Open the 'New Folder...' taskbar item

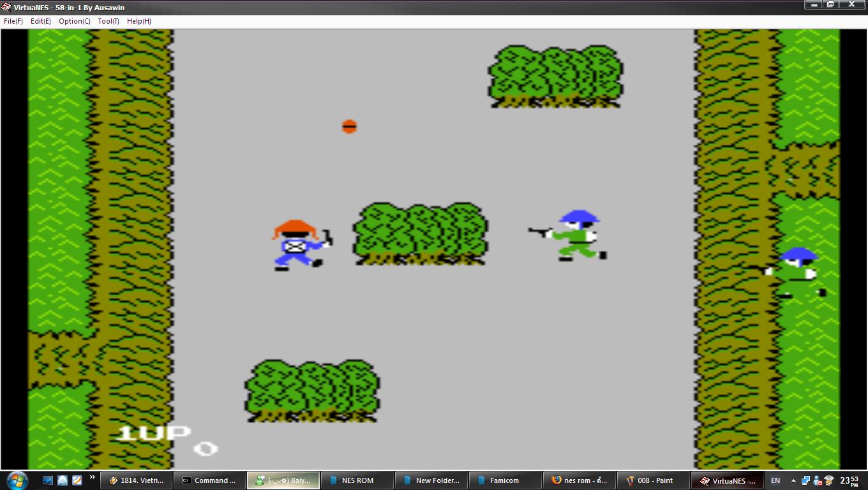tap(431, 480)
